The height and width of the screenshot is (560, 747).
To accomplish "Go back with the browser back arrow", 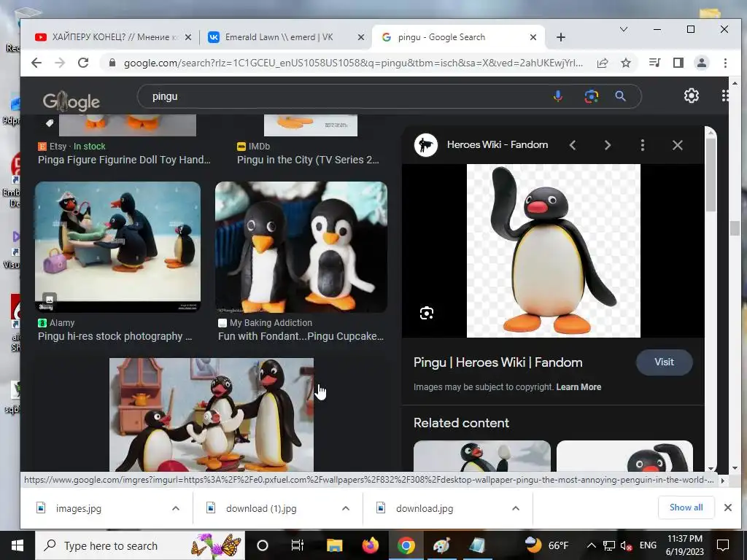I will (36, 63).
